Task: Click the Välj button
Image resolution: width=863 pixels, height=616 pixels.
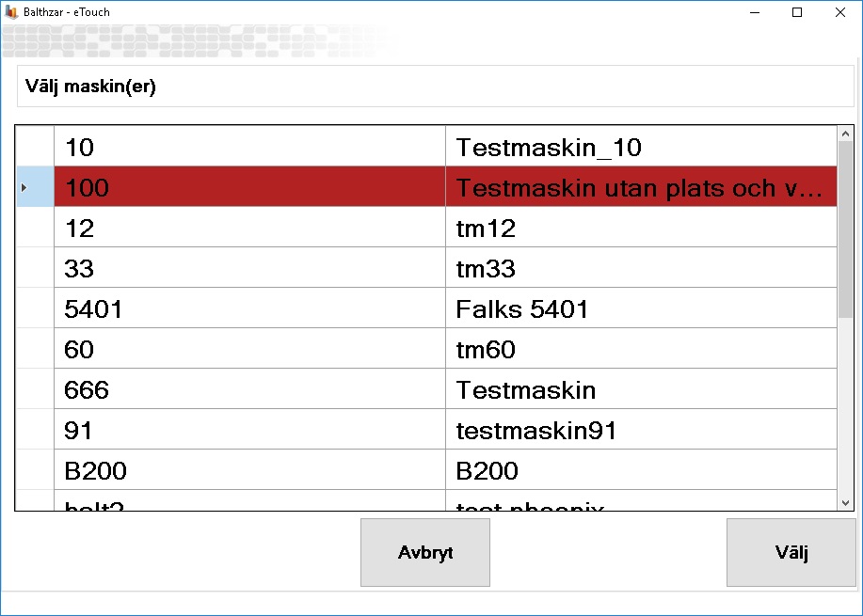Action: point(792,552)
